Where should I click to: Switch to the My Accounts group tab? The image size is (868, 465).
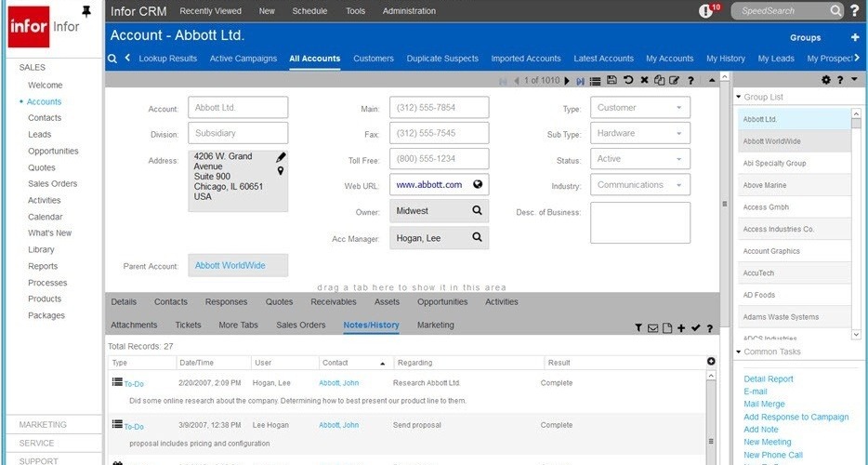pos(670,59)
